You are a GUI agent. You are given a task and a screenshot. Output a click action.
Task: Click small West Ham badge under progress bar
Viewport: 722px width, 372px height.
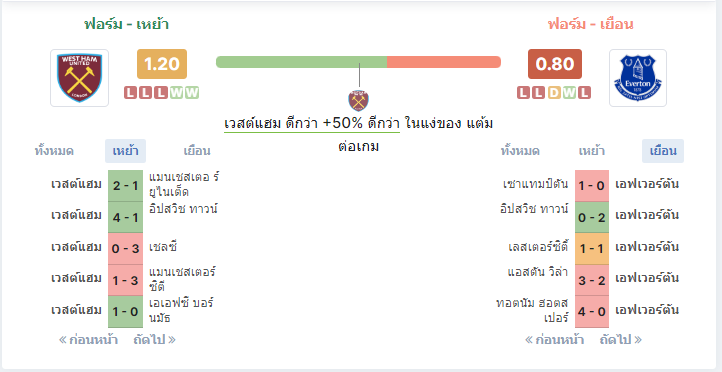(358, 100)
